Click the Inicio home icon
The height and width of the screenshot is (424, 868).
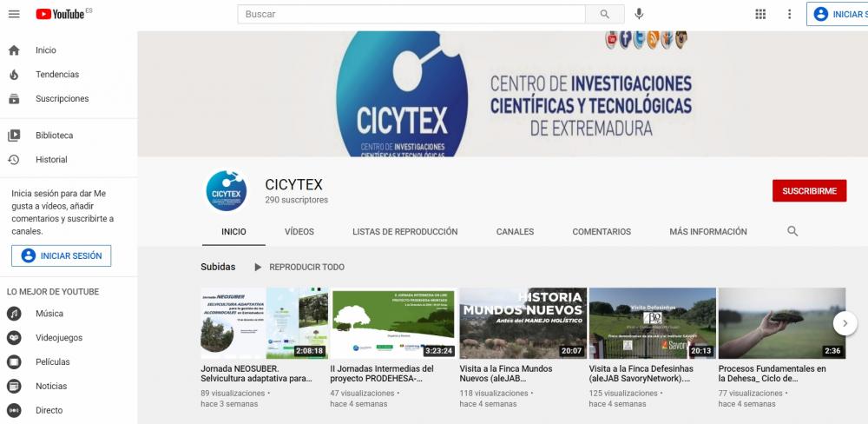tap(14, 50)
